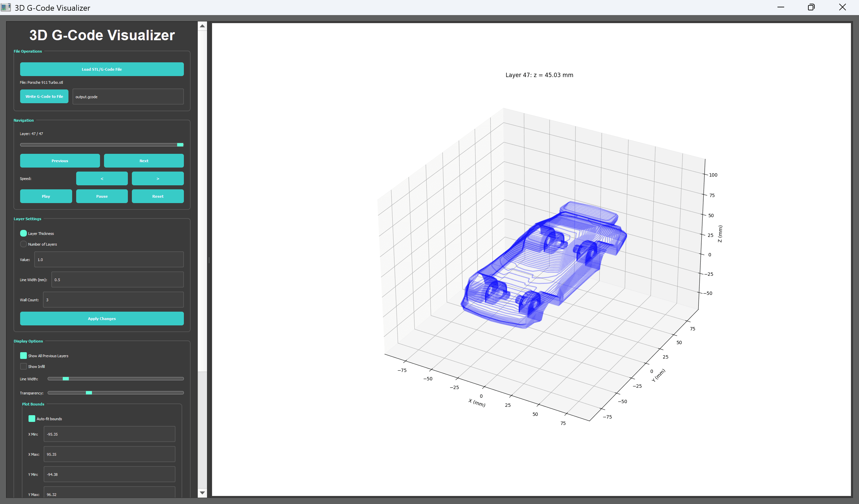Decrease playback speed with the < button
Viewport: 859px width, 504px height.
pos(102,178)
